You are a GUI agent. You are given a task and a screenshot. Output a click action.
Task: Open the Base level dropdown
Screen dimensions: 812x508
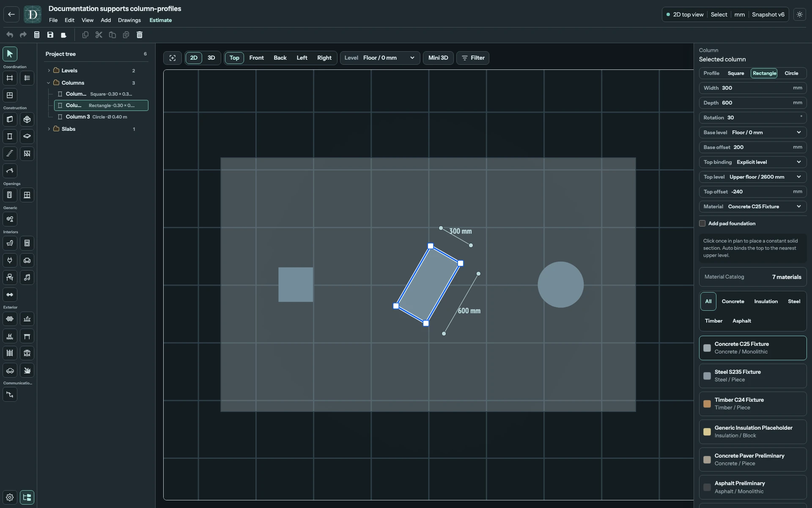click(753, 133)
